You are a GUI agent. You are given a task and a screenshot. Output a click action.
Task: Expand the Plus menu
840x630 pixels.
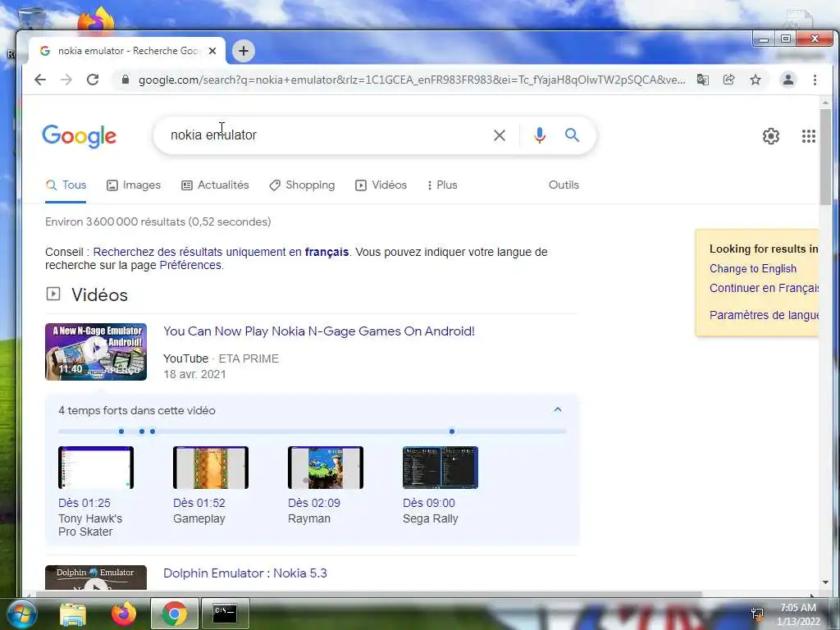click(x=442, y=185)
